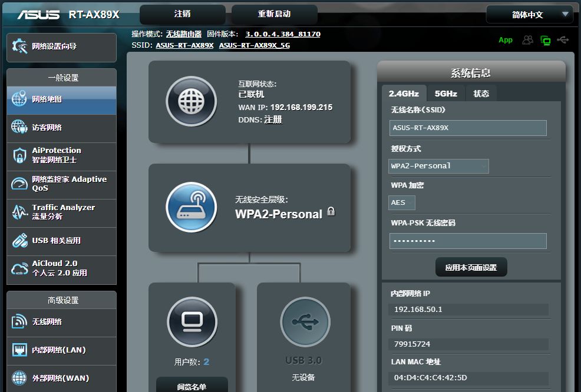Click the ASUS-RT-AX89X_5G SSID link
581x392 pixels.
click(x=255, y=45)
